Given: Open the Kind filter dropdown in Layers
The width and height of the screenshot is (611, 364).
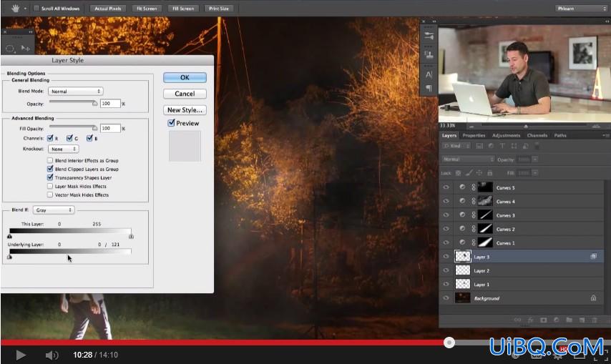Looking at the screenshot, I should pyautogui.click(x=456, y=146).
